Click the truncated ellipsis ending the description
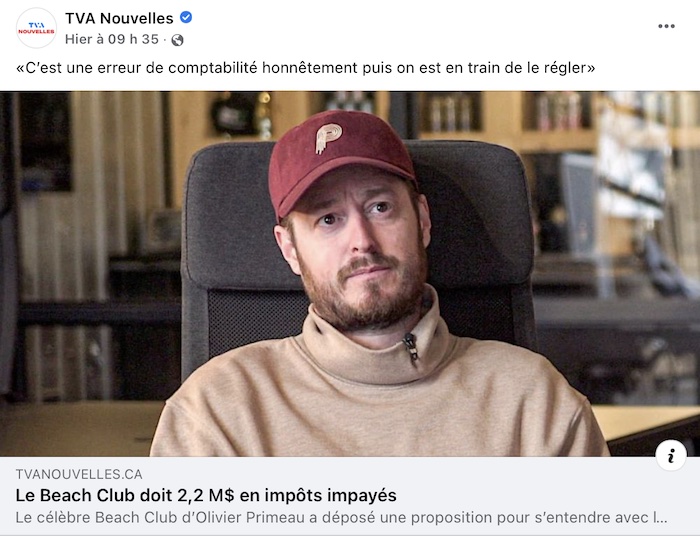Screen dimensions: 700x536 coord(660,518)
